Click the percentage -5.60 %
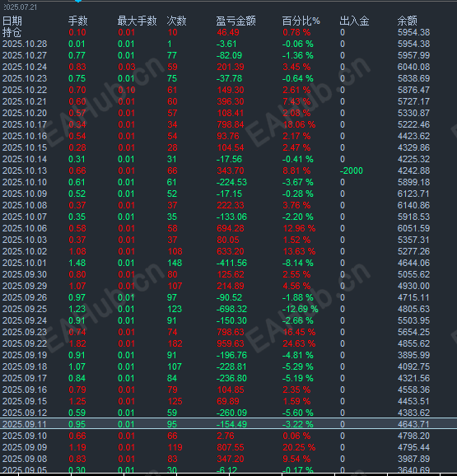Viewport: 457px width, 476px height. click(298, 413)
